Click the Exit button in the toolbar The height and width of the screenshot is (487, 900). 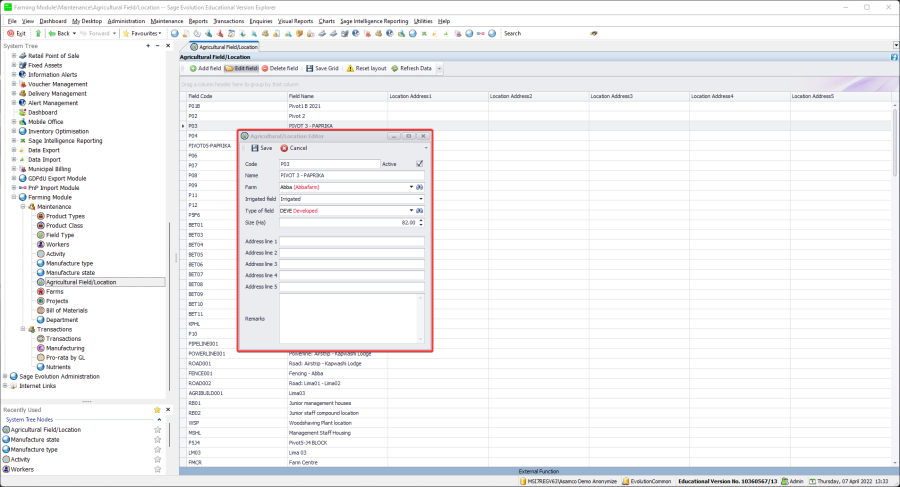click(x=17, y=33)
